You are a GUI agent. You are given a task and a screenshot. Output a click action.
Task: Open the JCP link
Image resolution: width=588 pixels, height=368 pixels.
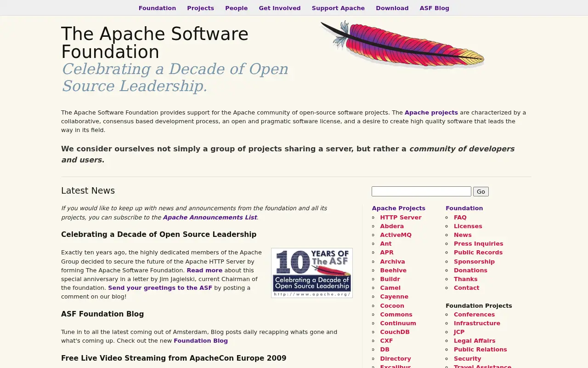point(459,332)
